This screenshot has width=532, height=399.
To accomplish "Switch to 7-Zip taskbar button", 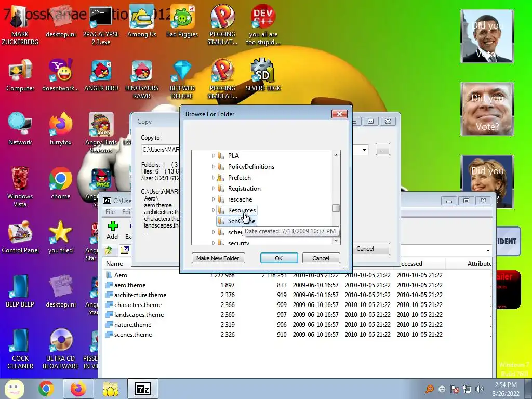I will pyautogui.click(x=142, y=389).
